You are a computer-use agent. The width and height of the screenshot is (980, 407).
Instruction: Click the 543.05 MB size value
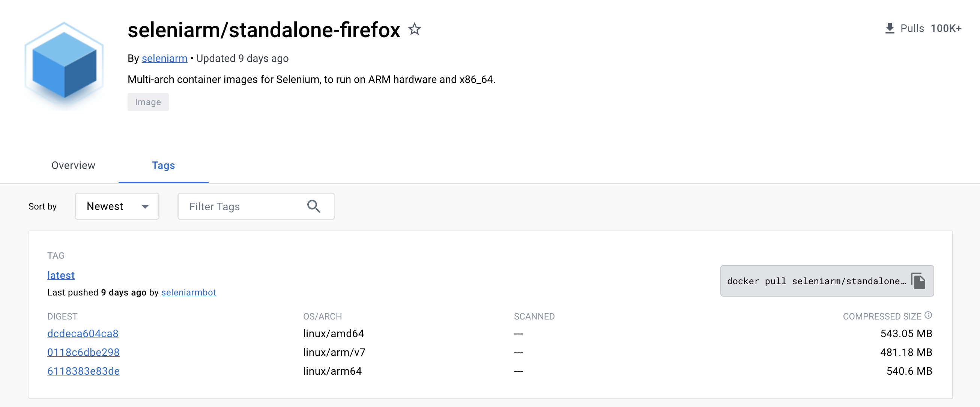906,333
